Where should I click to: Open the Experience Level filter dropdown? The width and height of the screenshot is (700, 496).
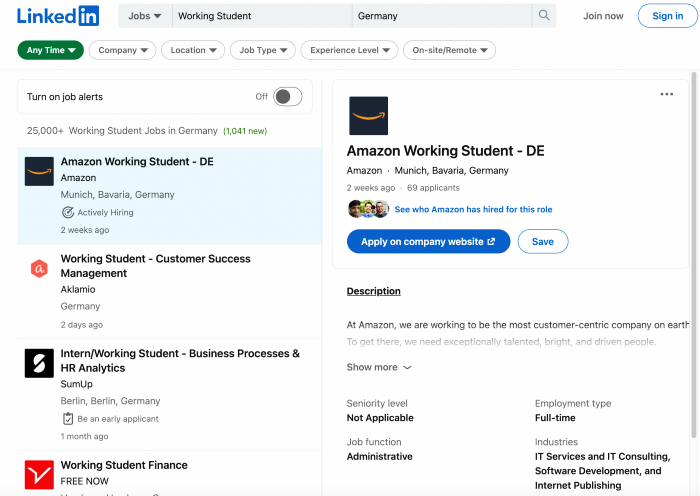tap(349, 50)
